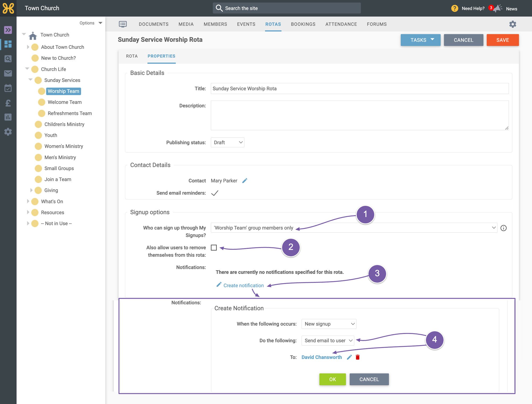The height and width of the screenshot is (404, 532).
Task: Expand the Giving tree item arrow
Action: [x=31, y=190]
